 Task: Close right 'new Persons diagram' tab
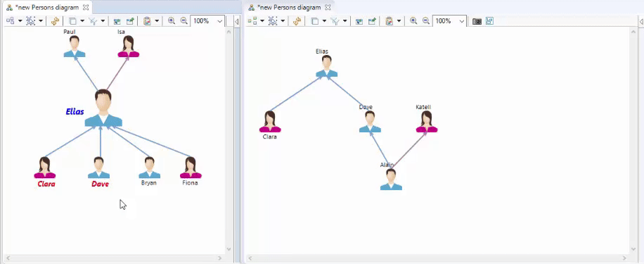(328, 8)
